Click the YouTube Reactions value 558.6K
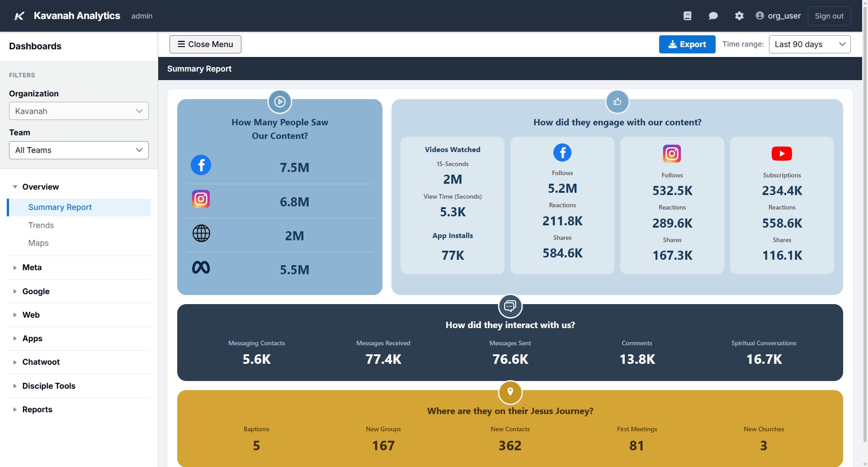 [782, 223]
